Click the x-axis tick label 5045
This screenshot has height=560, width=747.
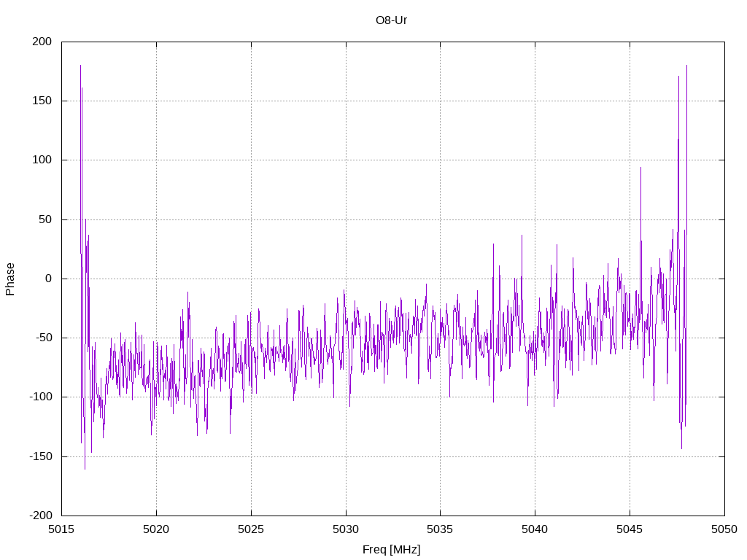630,529
